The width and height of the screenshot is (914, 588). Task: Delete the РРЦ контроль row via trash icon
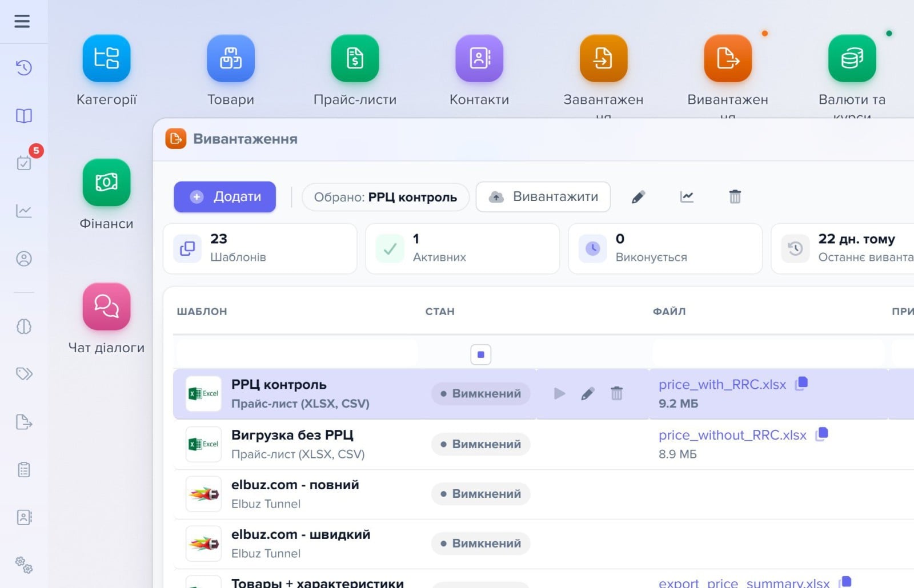click(617, 393)
